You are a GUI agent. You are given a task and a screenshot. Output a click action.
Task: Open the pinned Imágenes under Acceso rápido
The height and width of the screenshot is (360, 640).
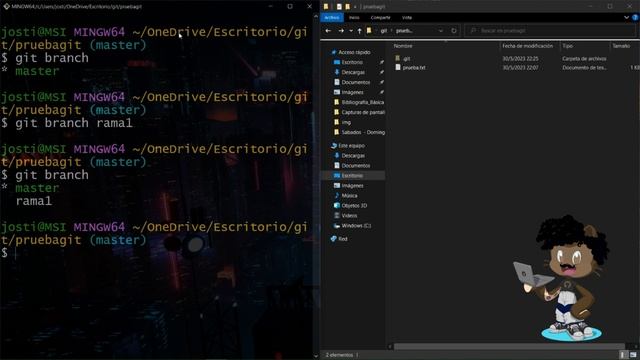coord(352,92)
